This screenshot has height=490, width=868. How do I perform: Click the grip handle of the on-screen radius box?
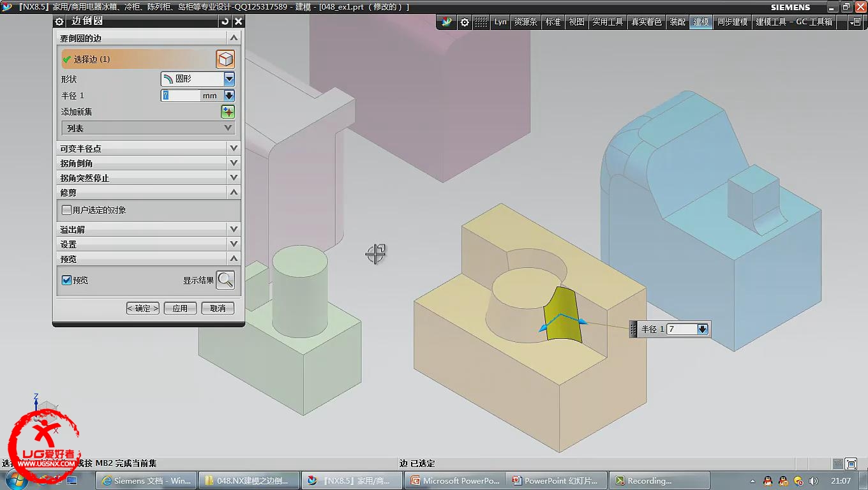tap(633, 329)
